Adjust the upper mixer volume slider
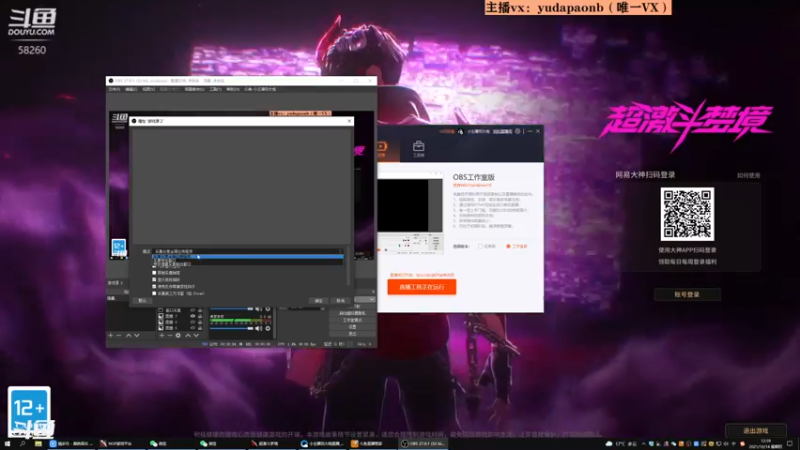Image resolution: width=800 pixels, height=450 pixels. (232, 309)
